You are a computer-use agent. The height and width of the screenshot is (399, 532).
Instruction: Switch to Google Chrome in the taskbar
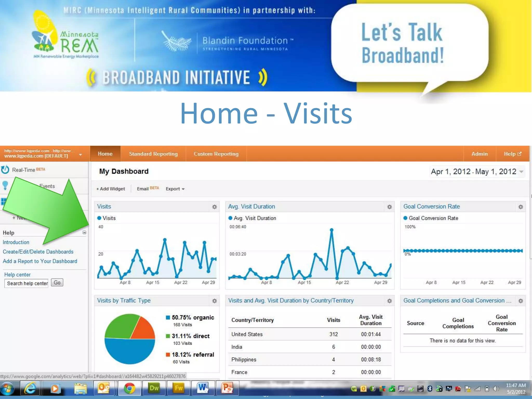(129, 389)
